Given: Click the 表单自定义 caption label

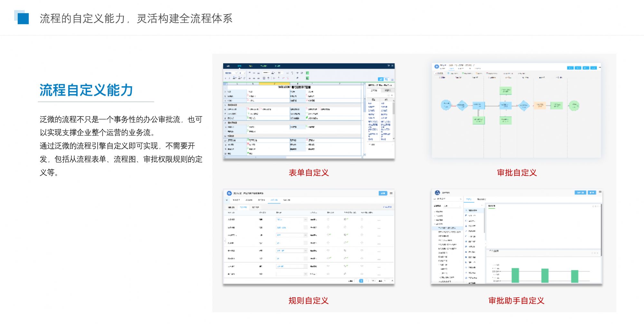Looking at the screenshot, I should click(308, 173).
